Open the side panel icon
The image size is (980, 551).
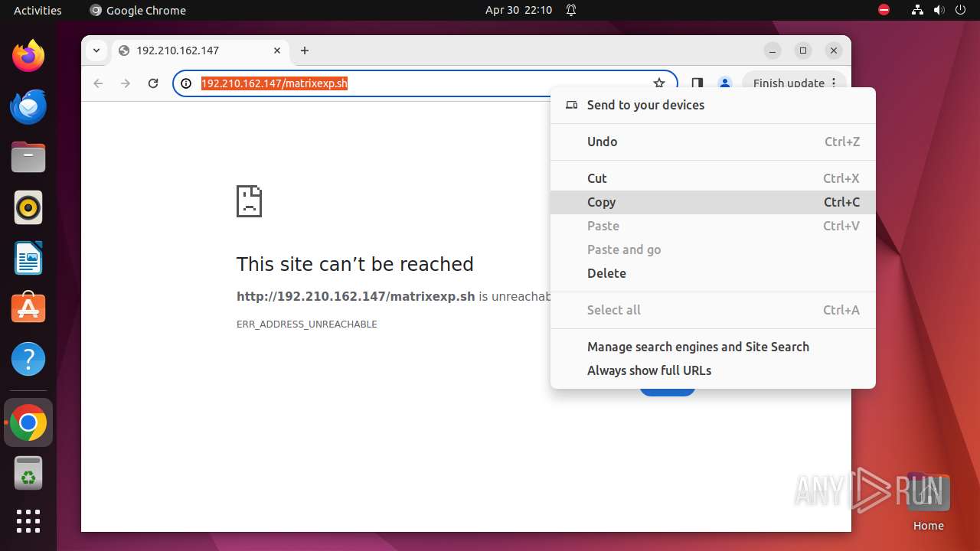697,83
